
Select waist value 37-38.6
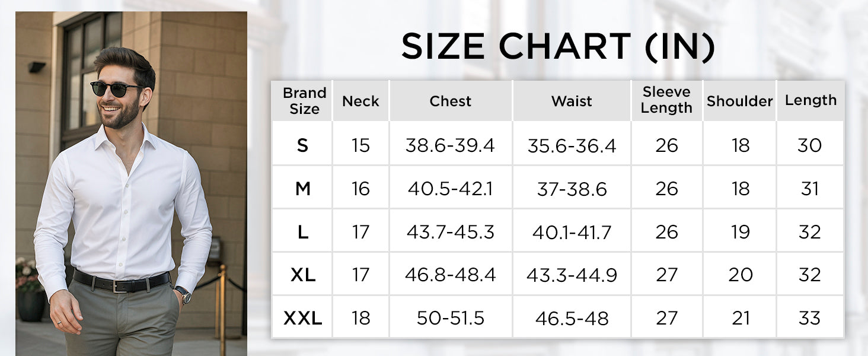pos(572,189)
